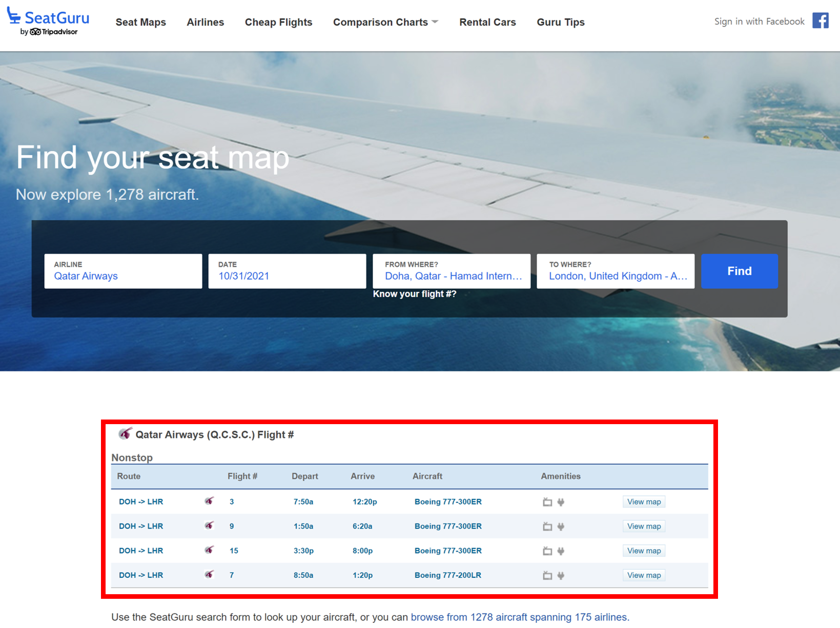Click arrival time 12:20p
The image size is (840, 628).
point(365,501)
